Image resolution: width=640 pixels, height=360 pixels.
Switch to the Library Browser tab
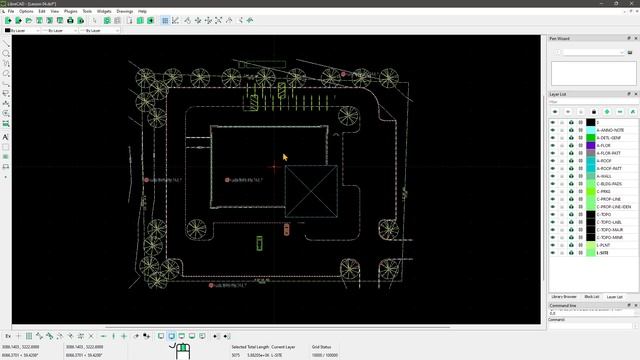tap(564, 297)
